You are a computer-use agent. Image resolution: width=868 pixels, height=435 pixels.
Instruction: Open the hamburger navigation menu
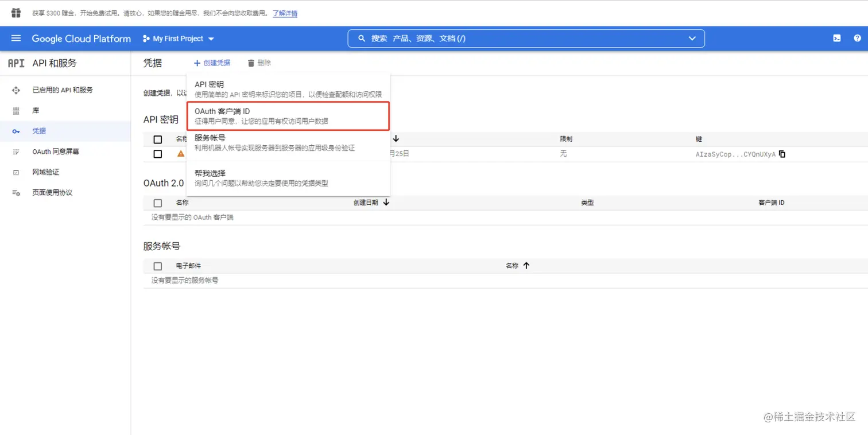16,38
